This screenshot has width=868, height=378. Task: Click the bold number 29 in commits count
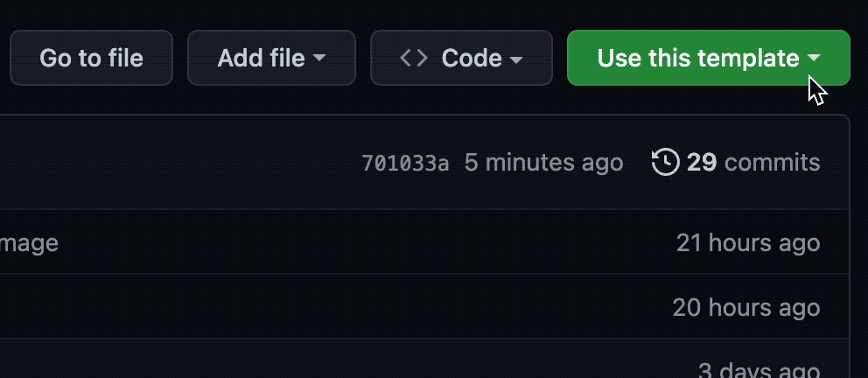coord(702,163)
